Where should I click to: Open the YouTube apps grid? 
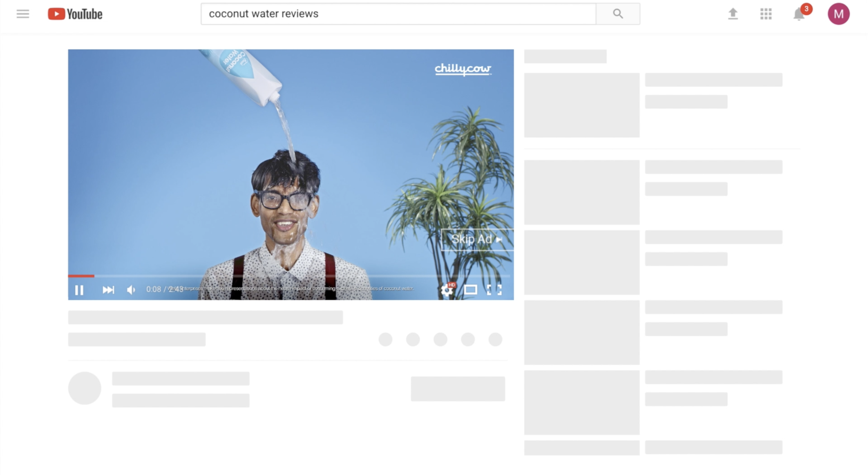pyautogui.click(x=766, y=14)
